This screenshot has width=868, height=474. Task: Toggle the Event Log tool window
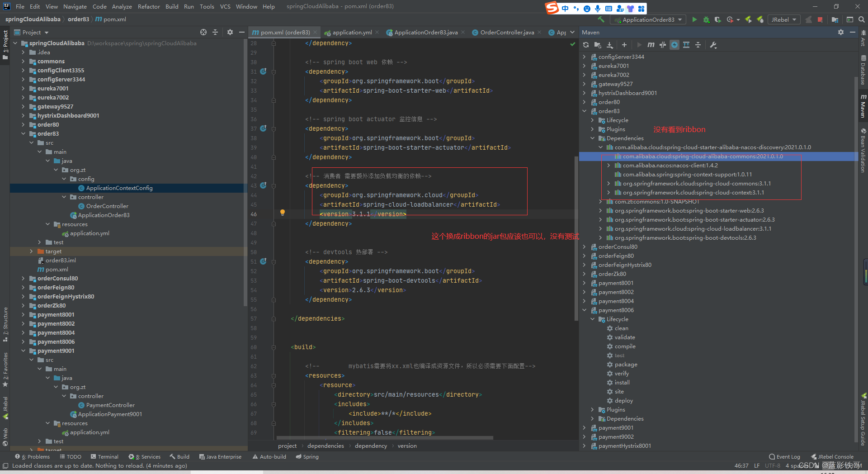(784, 457)
